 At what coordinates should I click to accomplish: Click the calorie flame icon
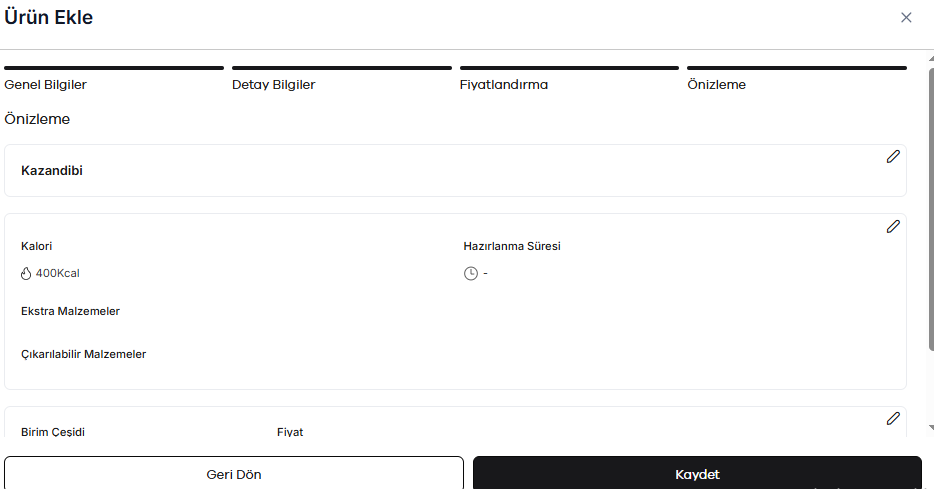click(26, 273)
